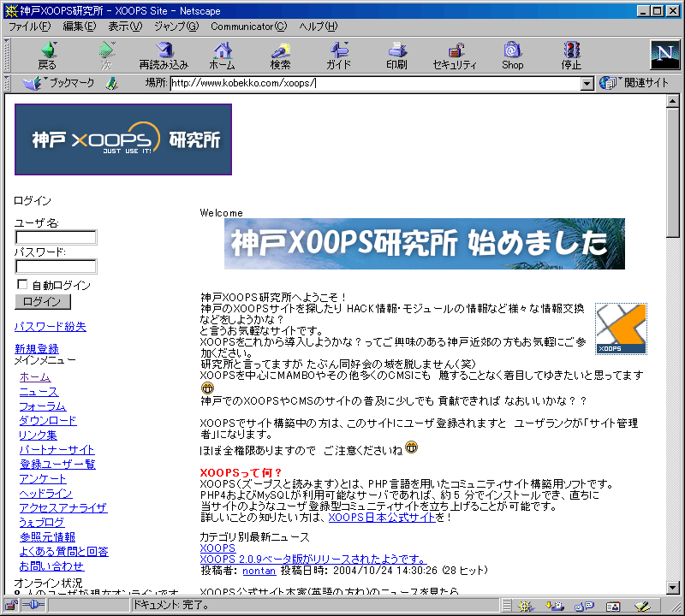Click the XOOPS logo image in article
Image resolution: width=685 pixels, height=616 pixels.
click(621, 329)
